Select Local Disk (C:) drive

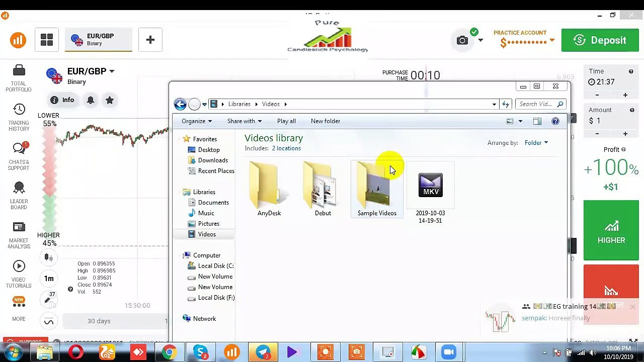click(216, 266)
